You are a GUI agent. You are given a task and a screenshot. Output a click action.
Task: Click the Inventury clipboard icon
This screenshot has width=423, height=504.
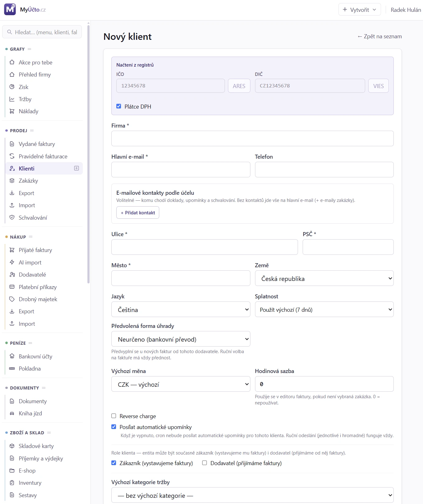point(12,483)
